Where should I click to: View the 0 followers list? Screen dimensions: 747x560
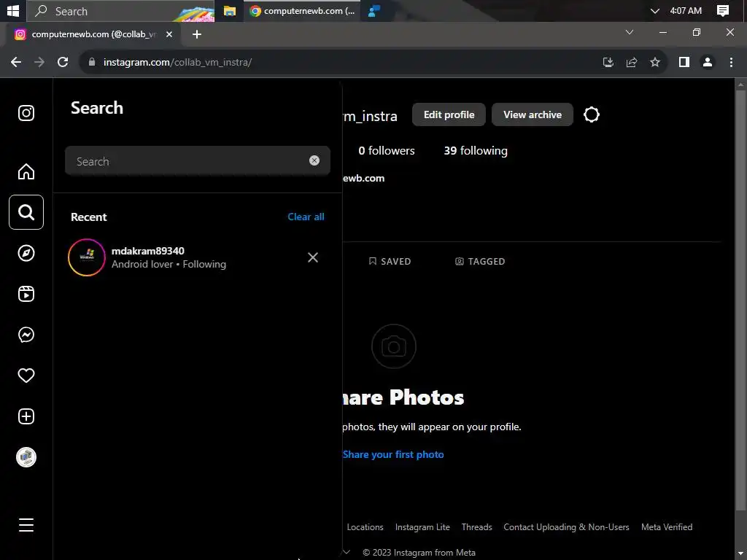point(387,151)
